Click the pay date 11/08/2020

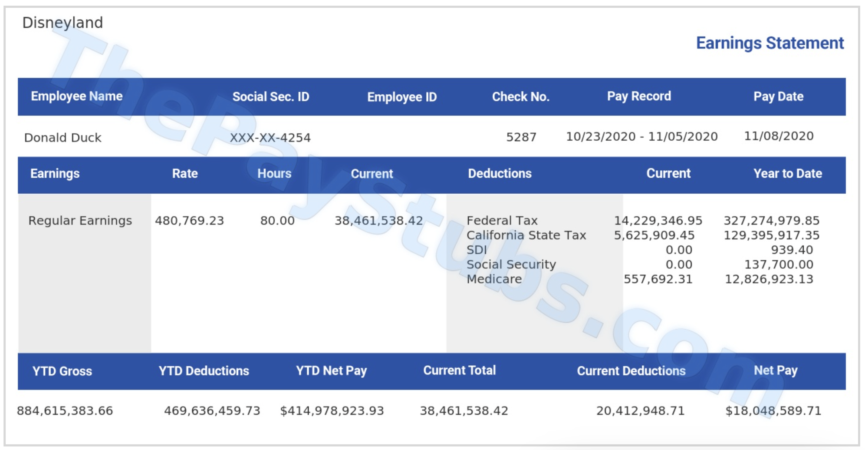[x=779, y=136]
